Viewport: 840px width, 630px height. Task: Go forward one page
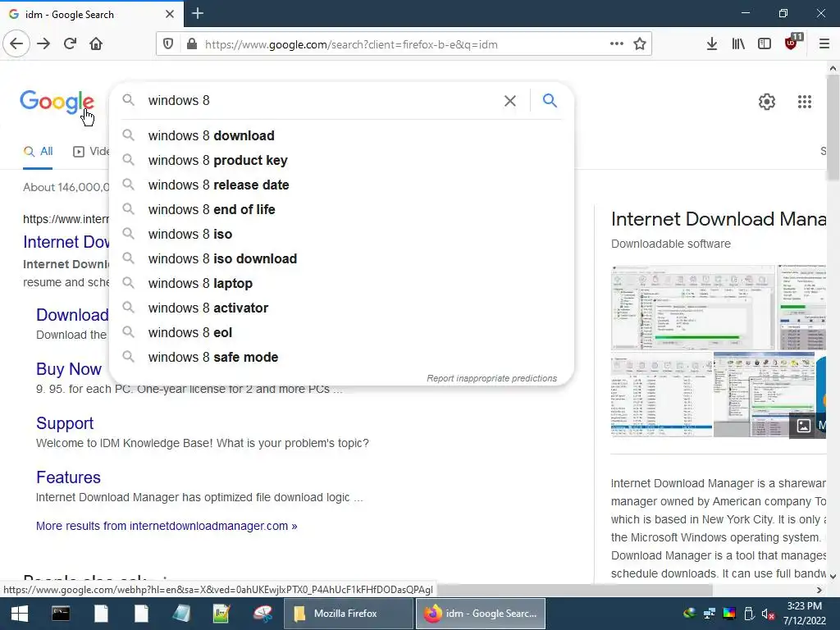click(44, 43)
